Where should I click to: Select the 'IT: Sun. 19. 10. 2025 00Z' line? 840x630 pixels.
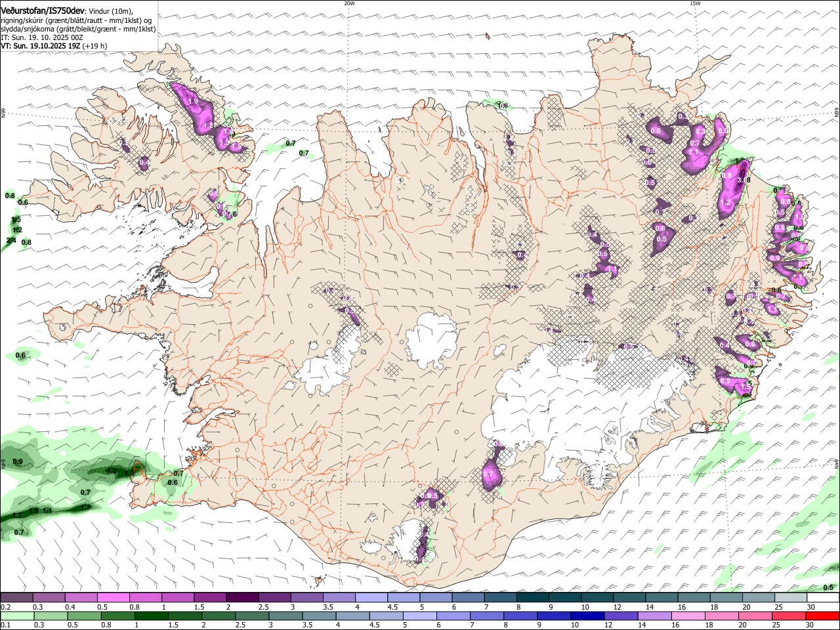(42, 37)
